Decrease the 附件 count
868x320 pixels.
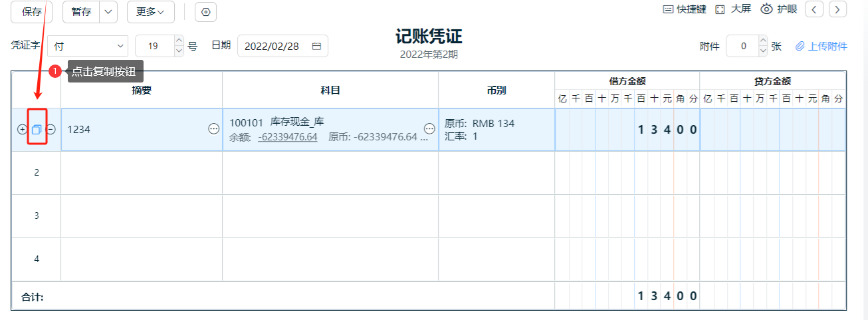coord(763,52)
